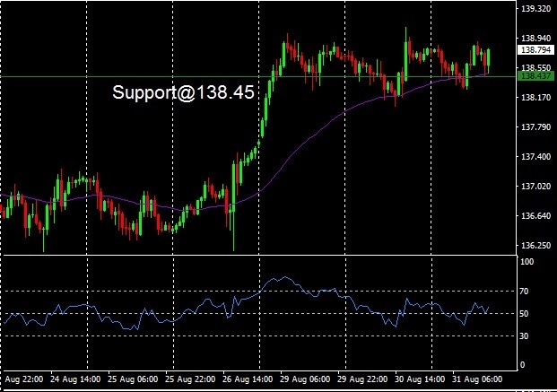557x392 pixels.
Task: Click the 137.020 price axis label
Action: point(535,187)
